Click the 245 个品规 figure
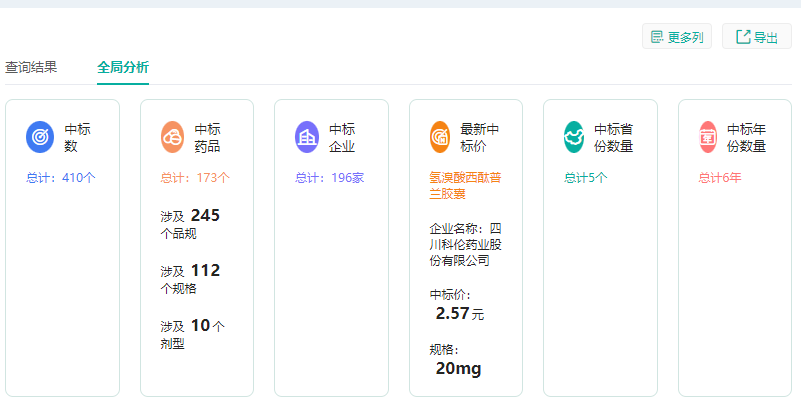 tap(204, 216)
